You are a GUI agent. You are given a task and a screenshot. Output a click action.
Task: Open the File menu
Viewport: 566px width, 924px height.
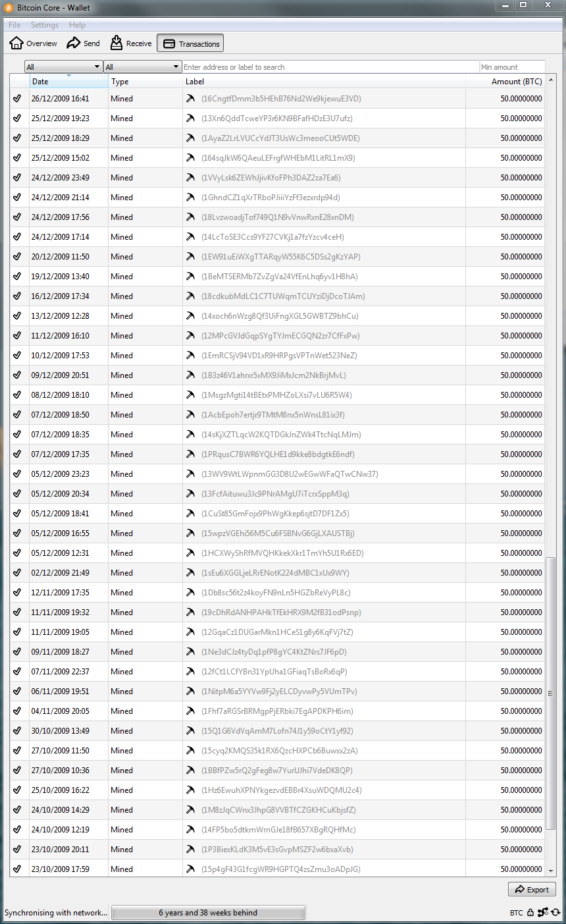tap(14, 25)
